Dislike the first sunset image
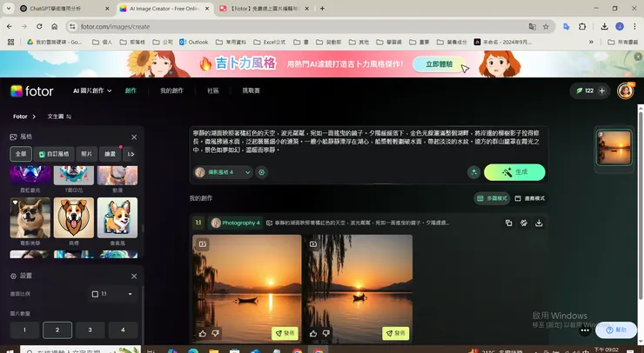 [215, 333]
